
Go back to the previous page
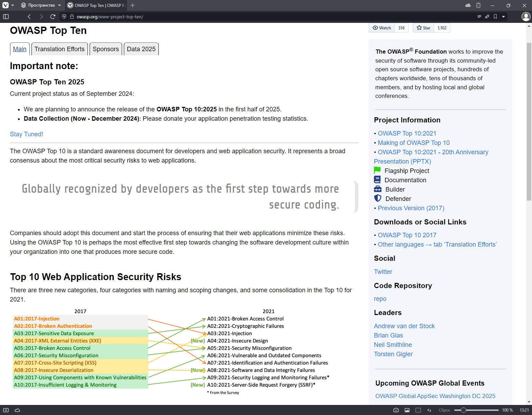coord(29,17)
